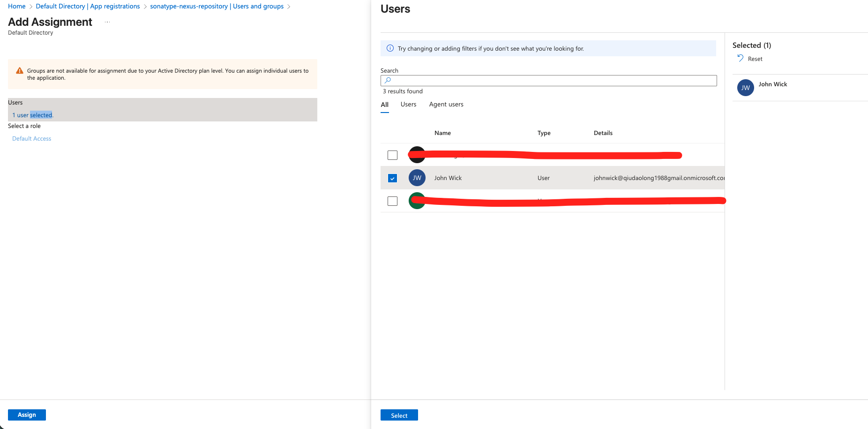Switch to the Agent users tab

(446, 104)
